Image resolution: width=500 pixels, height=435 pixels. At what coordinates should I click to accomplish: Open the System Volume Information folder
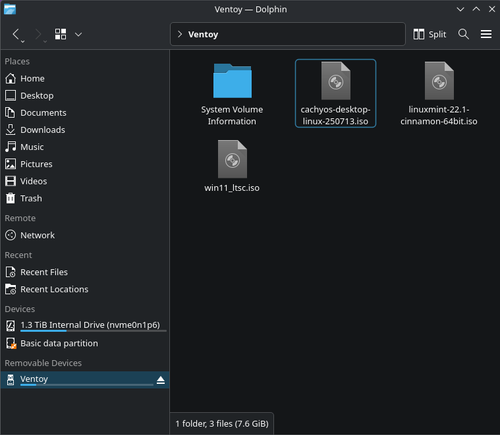[232, 94]
